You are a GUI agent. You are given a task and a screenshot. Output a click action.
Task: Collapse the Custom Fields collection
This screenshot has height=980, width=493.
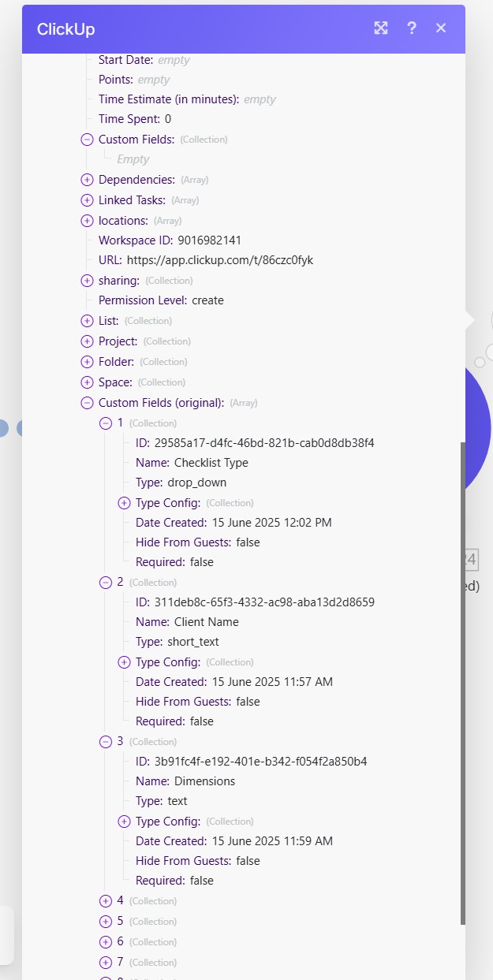coord(87,140)
